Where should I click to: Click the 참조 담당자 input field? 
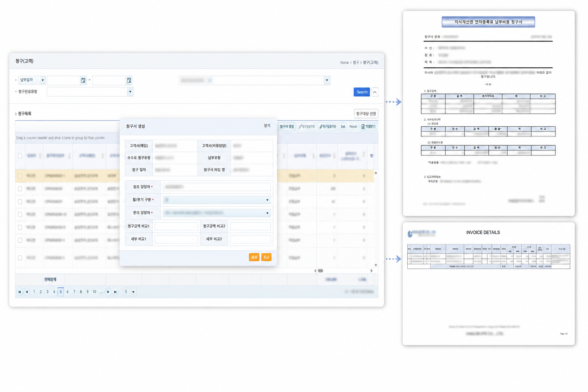[x=217, y=187]
